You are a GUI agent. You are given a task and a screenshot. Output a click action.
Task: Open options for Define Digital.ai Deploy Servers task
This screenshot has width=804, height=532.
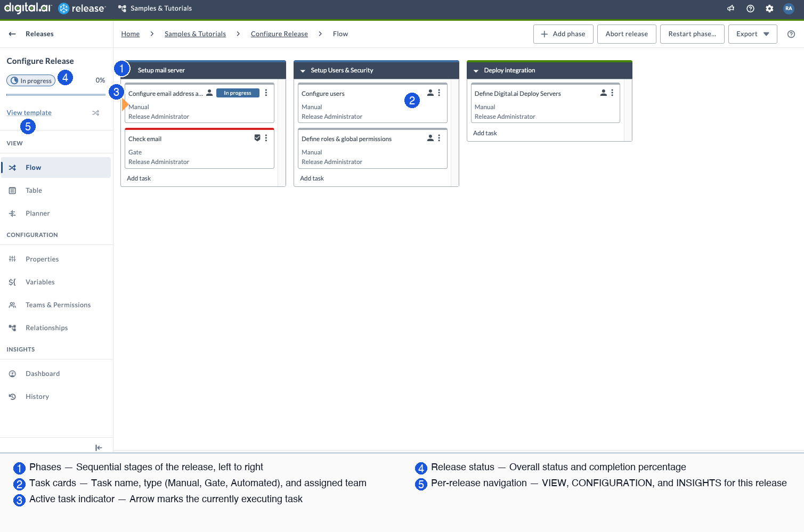coord(612,93)
